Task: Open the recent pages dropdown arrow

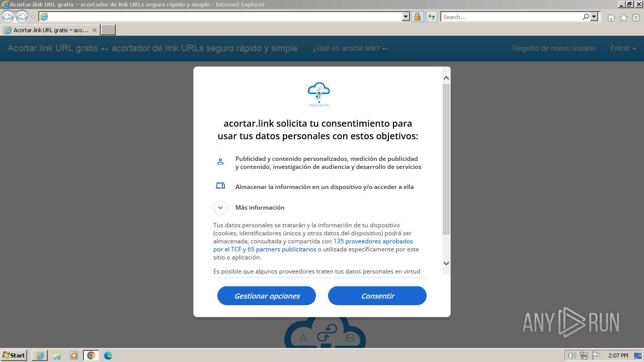Action: (x=33, y=17)
